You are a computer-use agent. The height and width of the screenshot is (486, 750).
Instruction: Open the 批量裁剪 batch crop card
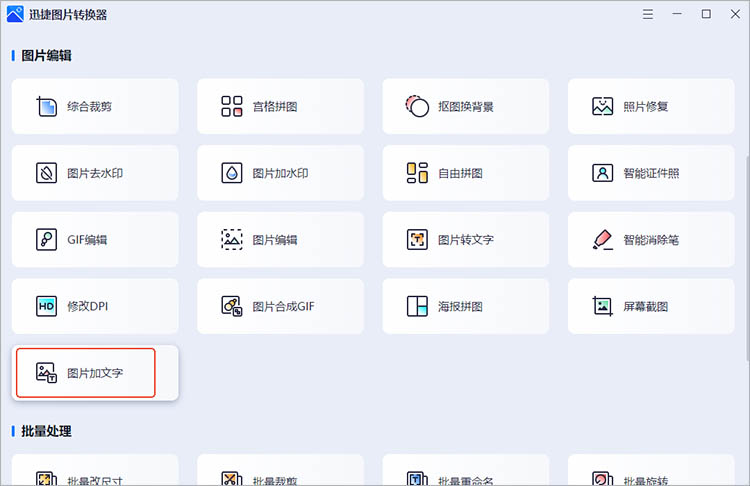[280, 470]
